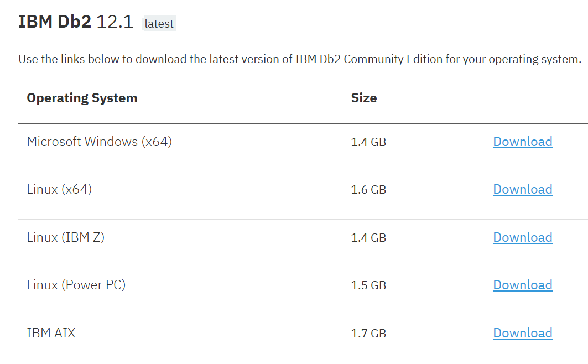Download the IBM AIX version

522,333
